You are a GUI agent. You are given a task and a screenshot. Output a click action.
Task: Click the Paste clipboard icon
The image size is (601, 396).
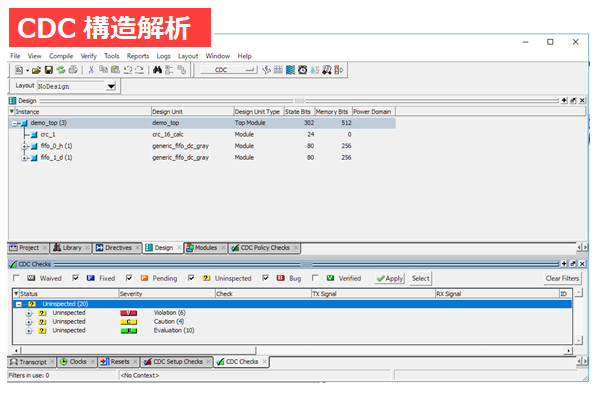pyautogui.click(x=115, y=70)
